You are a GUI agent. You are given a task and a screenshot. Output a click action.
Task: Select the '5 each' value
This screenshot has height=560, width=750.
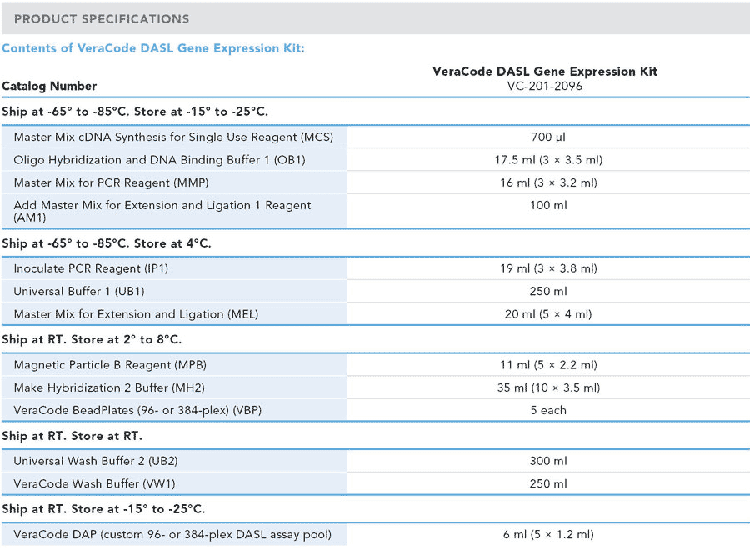click(548, 410)
